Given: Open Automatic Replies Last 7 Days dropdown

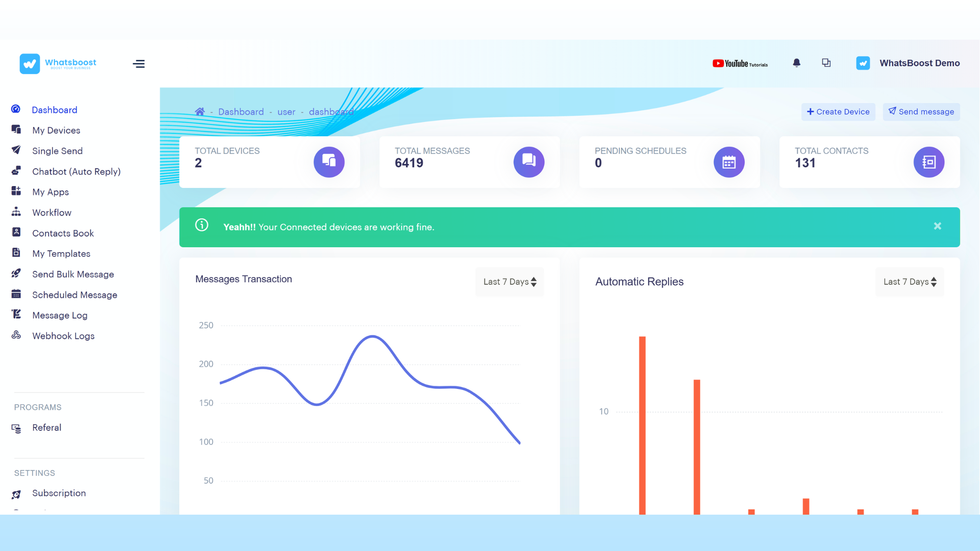Looking at the screenshot, I should (910, 282).
